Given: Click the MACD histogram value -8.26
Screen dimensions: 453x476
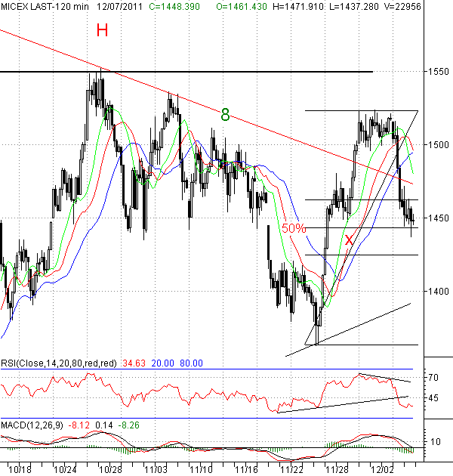Looking at the screenshot, I should [128, 425].
